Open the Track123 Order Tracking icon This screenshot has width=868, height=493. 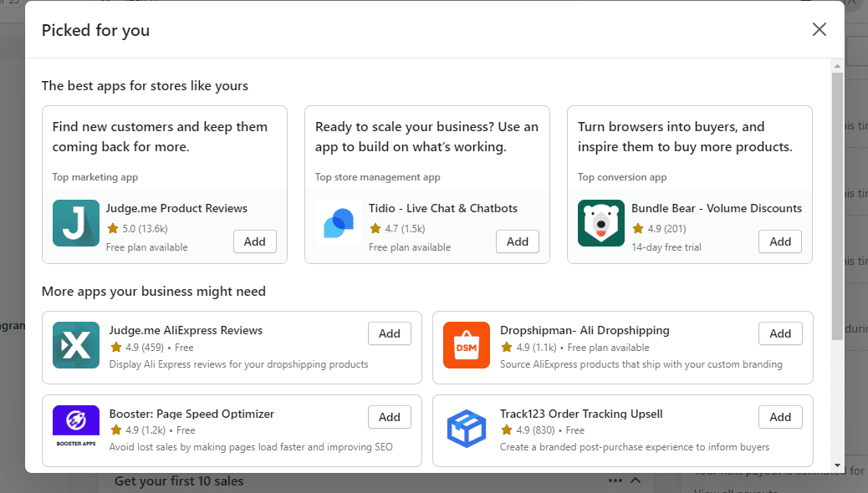pos(467,429)
